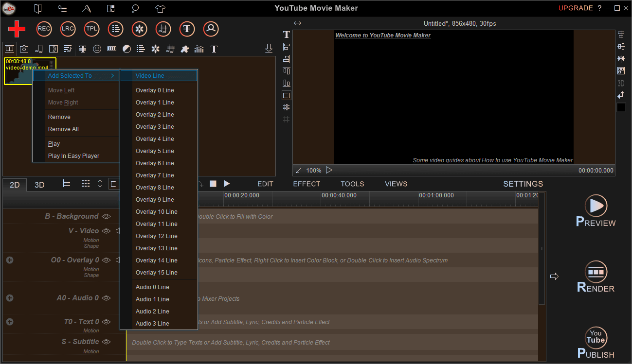Open the REC recording tool

coord(44,29)
